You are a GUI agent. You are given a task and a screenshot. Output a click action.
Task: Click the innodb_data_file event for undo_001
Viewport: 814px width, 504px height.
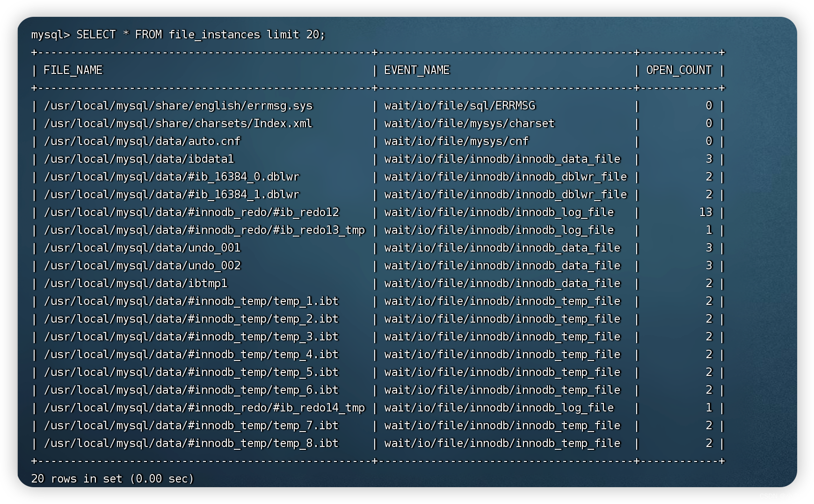pyautogui.click(x=502, y=248)
